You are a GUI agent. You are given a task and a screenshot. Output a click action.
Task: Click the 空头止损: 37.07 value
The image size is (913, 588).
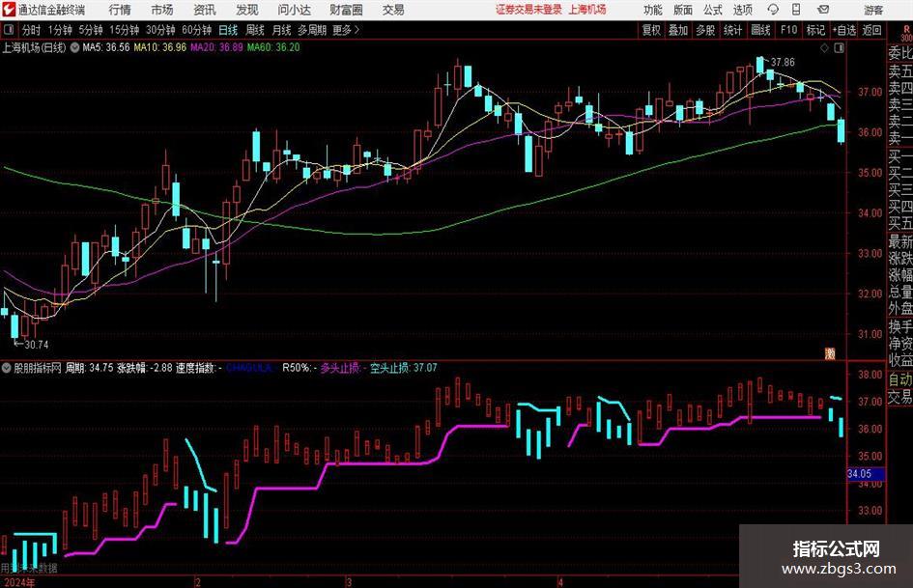[x=404, y=368]
